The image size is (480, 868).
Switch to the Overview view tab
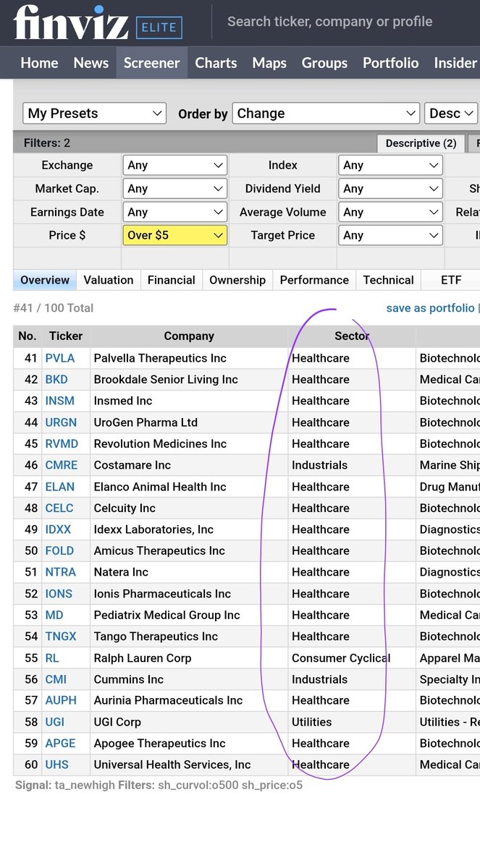coord(45,280)
